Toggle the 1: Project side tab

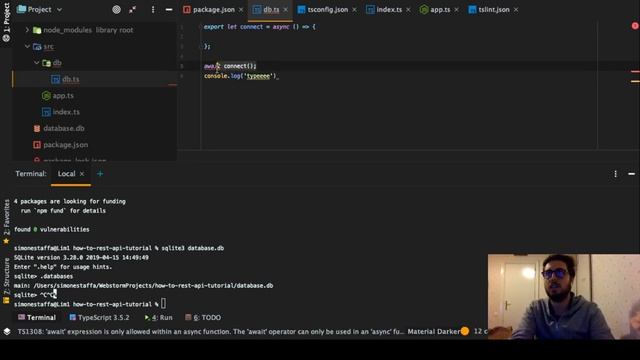coord(6,22)
